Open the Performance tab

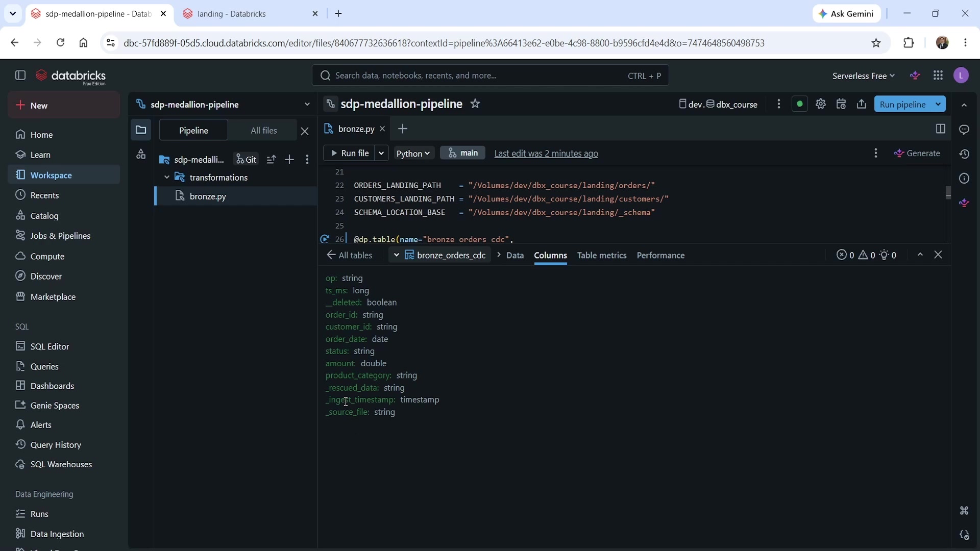pyautogui.click(x=660, y=256)
